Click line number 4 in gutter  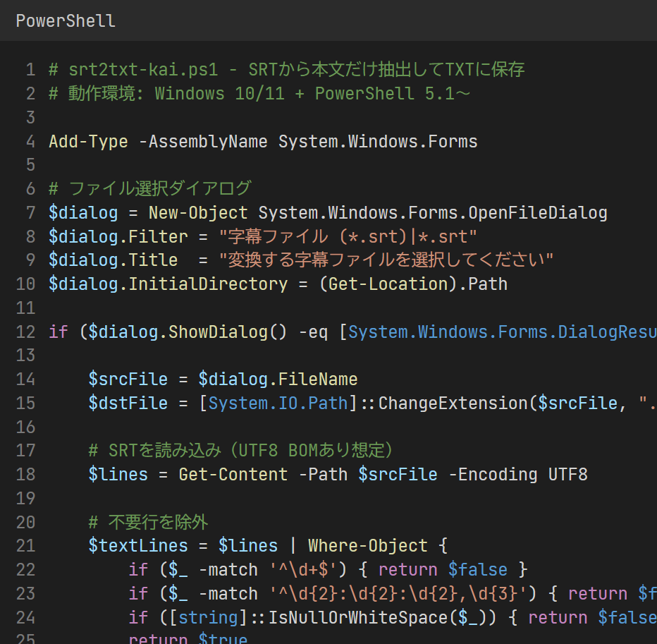coord(30,141)
